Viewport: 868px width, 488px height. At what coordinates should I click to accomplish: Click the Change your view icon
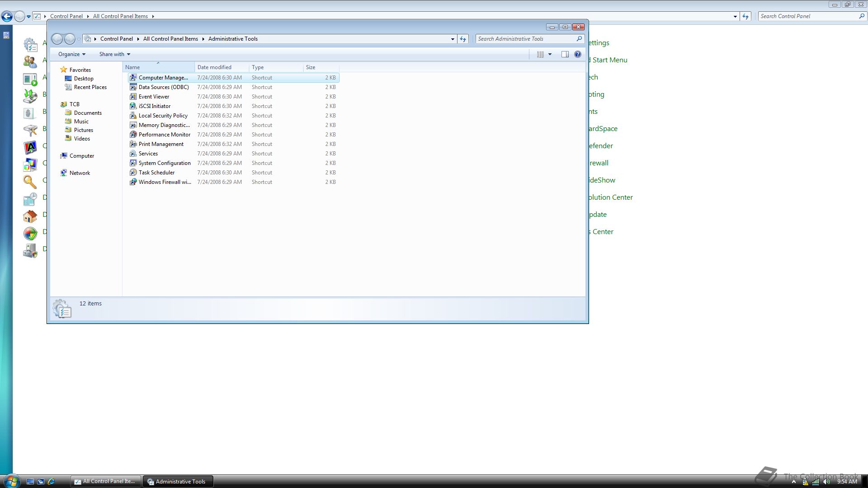[540, 54]
